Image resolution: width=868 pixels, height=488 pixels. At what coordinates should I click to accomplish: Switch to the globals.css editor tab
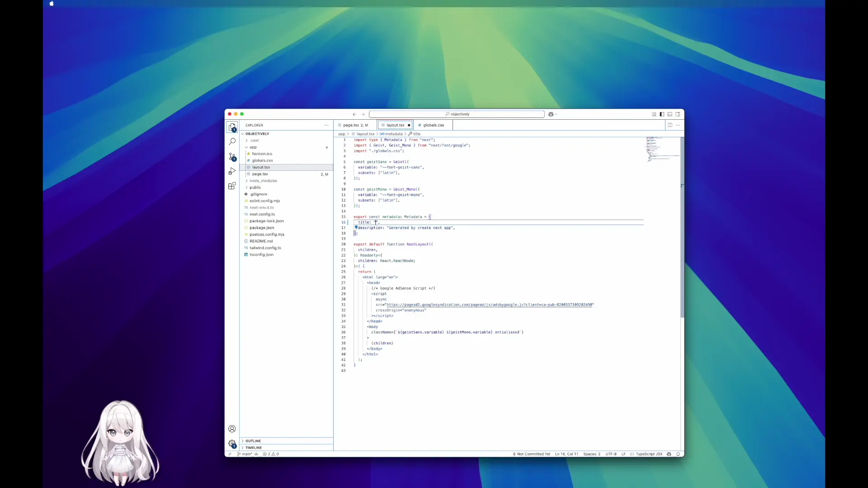pyautogui.click(x=433, y=125)
